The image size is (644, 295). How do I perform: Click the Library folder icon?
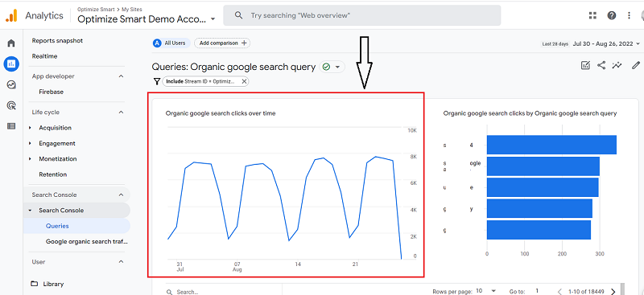pyautogui.click(x=35, y=284)
